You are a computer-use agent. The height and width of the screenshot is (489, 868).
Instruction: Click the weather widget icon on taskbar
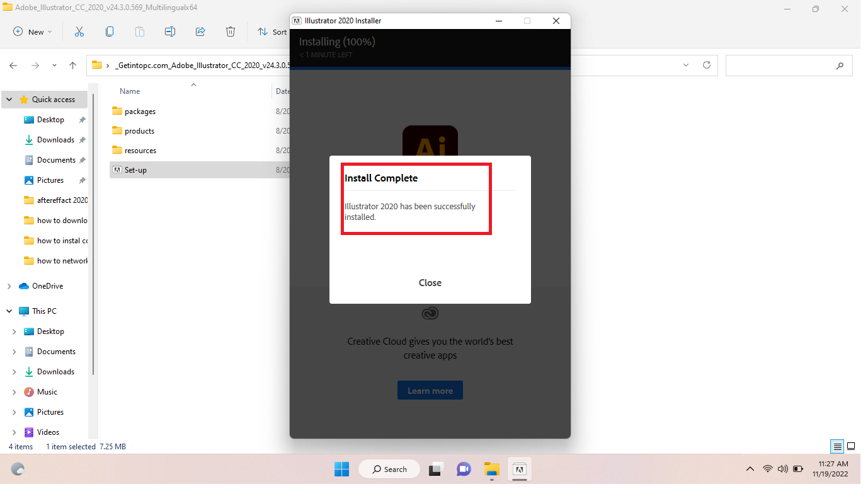tap(18, 469)
